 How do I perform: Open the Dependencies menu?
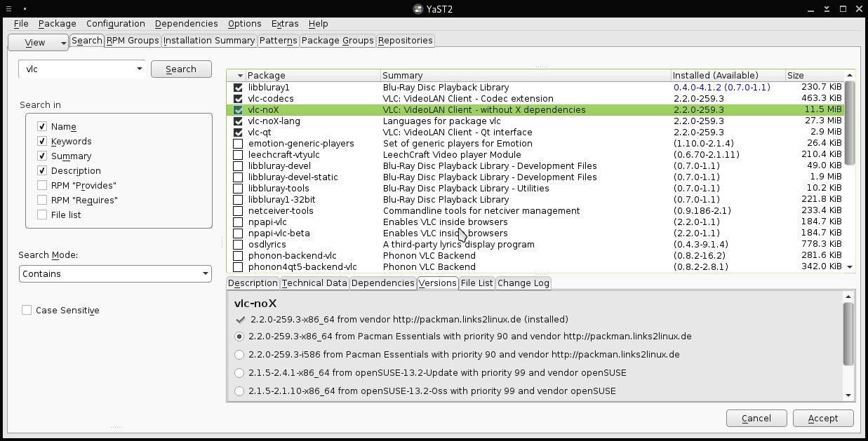187,24
